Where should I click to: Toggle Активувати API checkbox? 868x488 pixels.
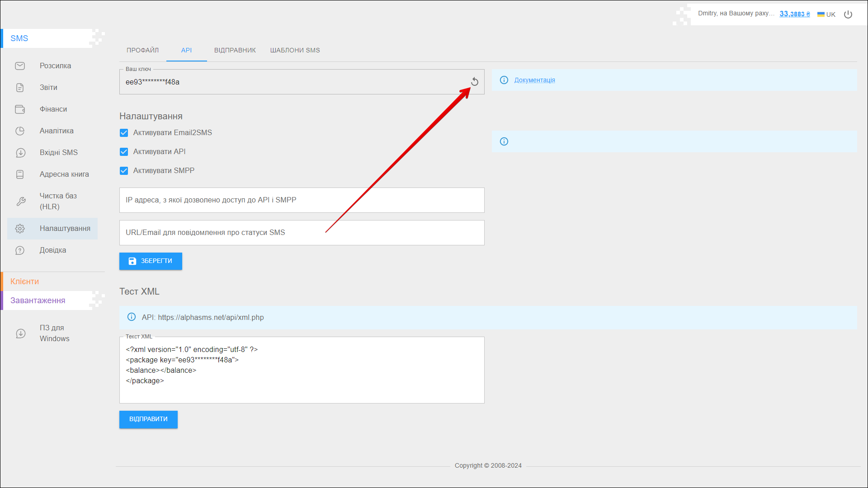(x=124, y=152)
